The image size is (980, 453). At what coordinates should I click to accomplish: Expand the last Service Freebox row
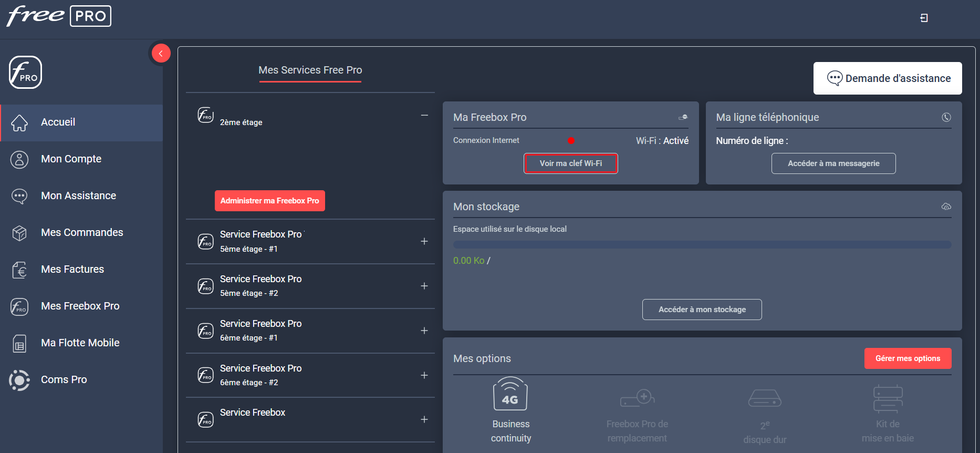coord(424,419)
